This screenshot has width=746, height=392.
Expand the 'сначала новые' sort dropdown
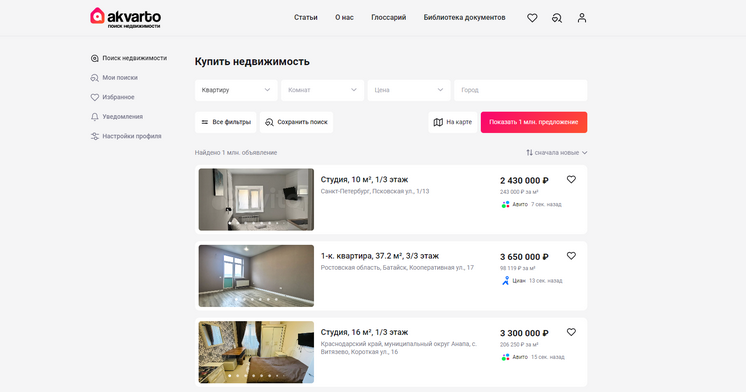pyautogui.click(x=557, y=153)
